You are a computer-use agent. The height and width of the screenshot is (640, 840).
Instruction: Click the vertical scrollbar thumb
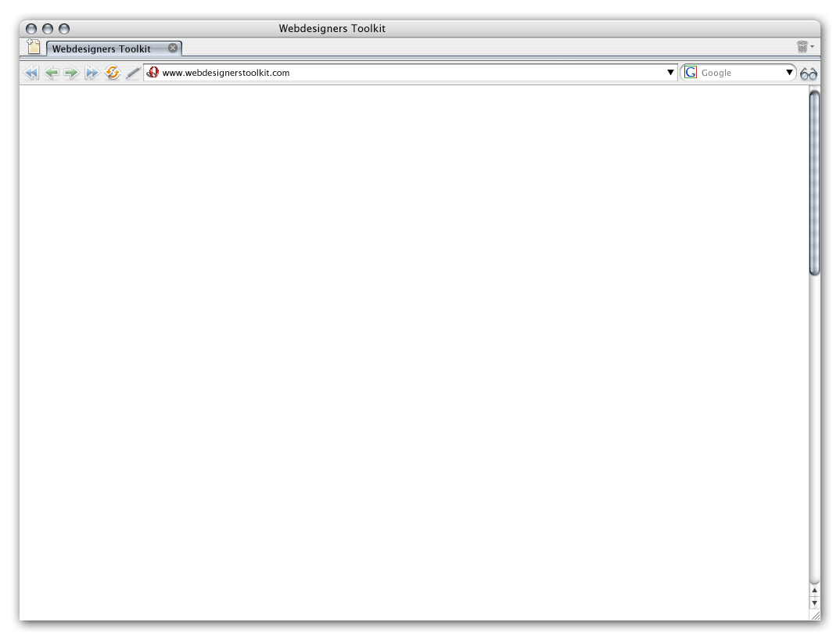814,183
